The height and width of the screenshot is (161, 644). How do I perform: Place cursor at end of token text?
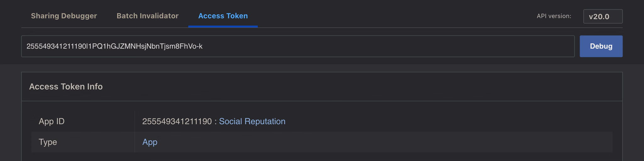coord(203,46)
